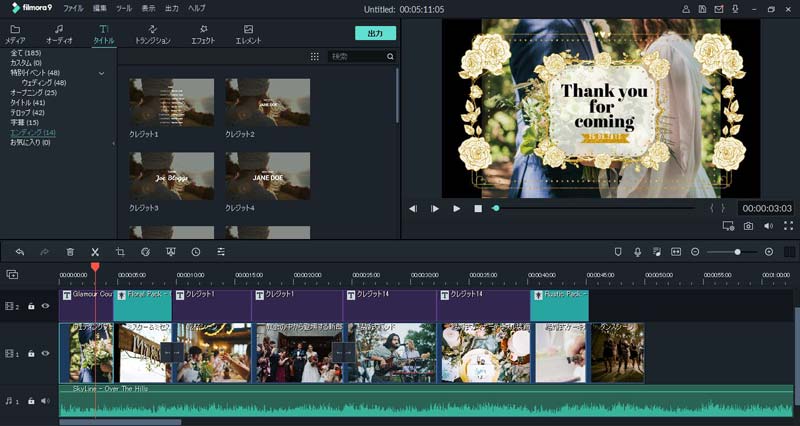Add a marker with the shield icon

[x=618, y=252]
